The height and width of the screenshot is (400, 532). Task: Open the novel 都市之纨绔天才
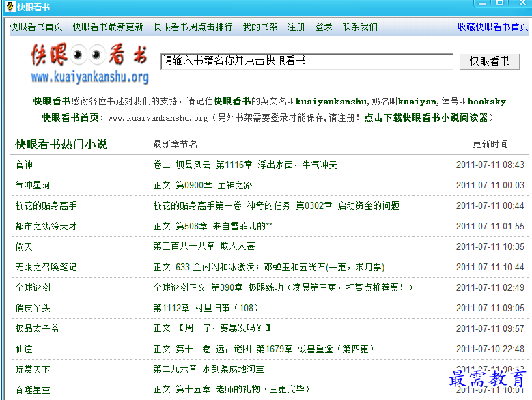[46, 226]
